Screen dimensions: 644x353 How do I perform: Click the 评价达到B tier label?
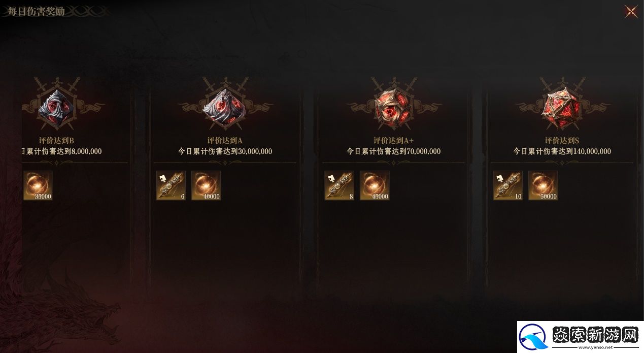pyautogui.click(x=57, y=141)
